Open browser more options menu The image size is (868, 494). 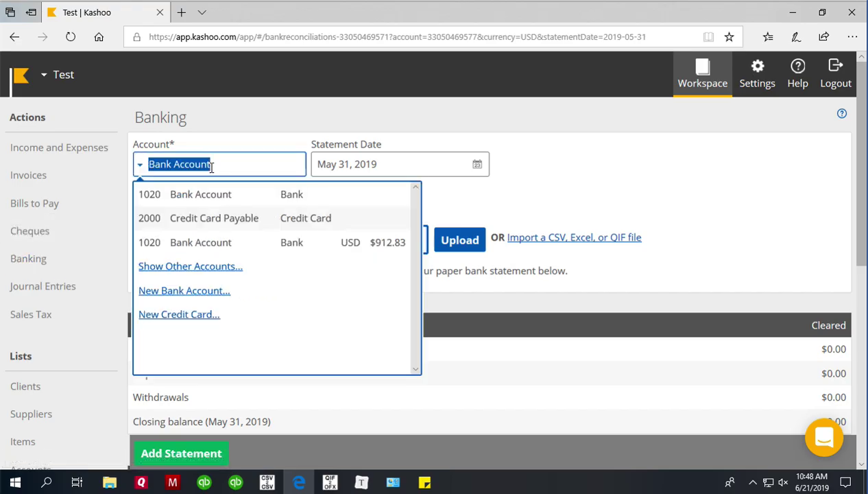click(852, 37)
